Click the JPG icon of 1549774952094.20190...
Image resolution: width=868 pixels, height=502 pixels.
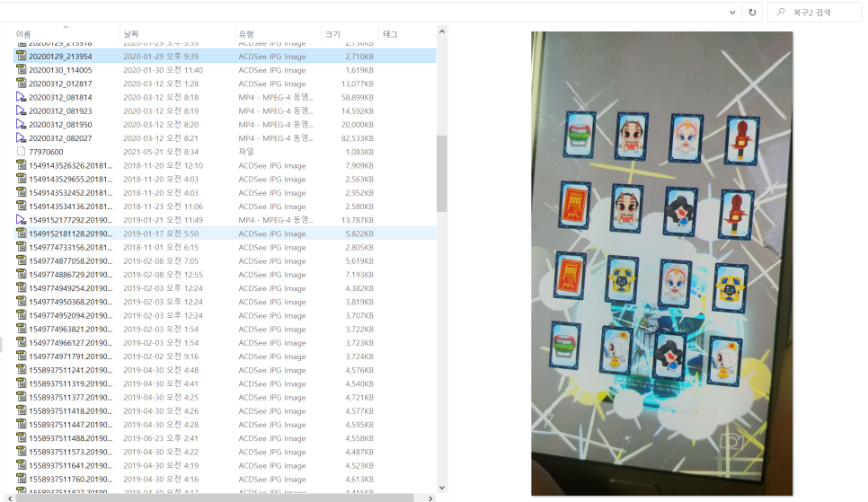coord(21,315)
